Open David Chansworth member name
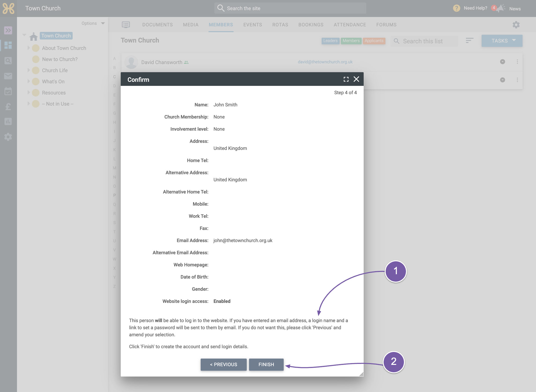This screenshot has width=536, height=392. (x=162, y=62)
